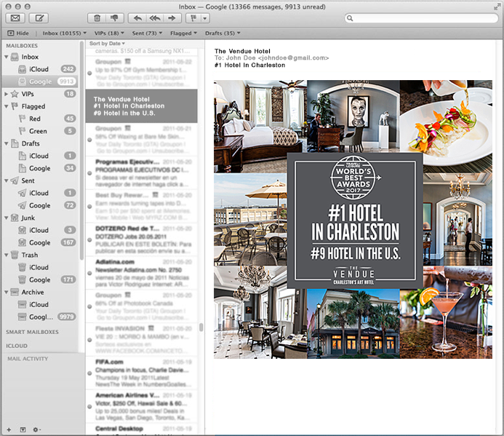Hide the mailbox sidebar
Screen dimensions: 504x436
(19, 33)
